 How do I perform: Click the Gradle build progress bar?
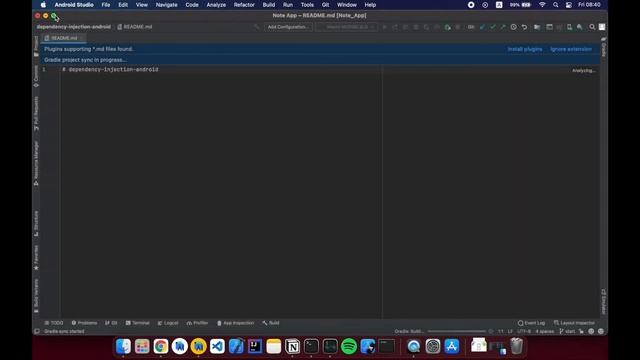pyautogui.click(x=456, y=331)
